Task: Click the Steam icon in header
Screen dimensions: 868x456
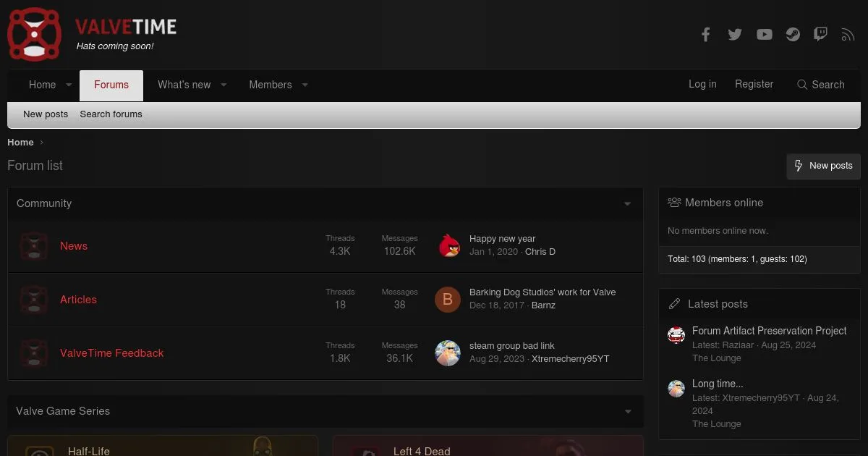Action: (x=793, y=34)
